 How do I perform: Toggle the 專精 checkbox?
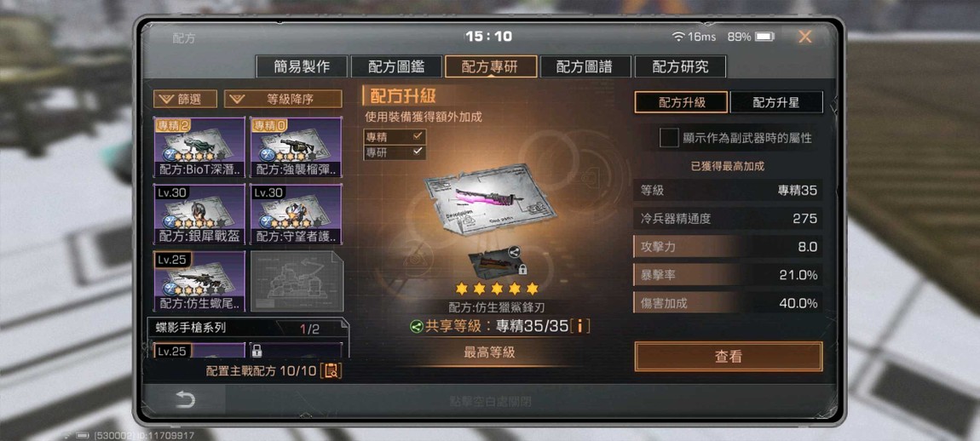coord(395,137)
